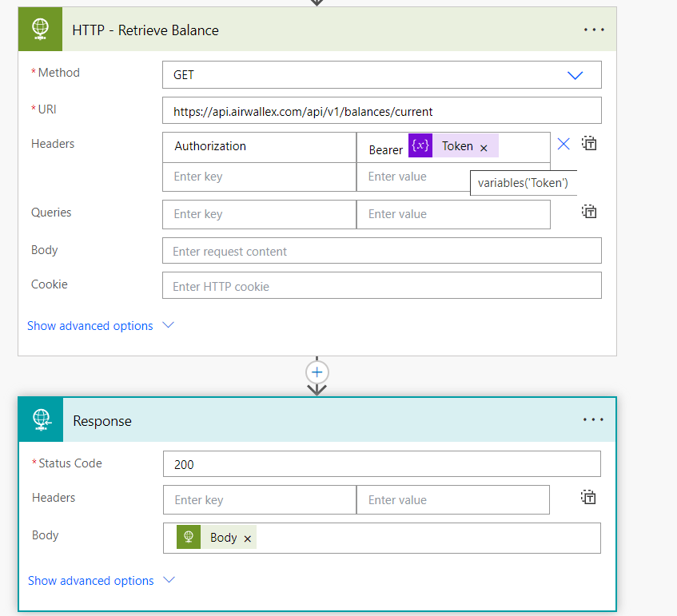Viewport: 677px width, 616px height.
Task: Expand advanced options in Response action
Action: point(101,581)
